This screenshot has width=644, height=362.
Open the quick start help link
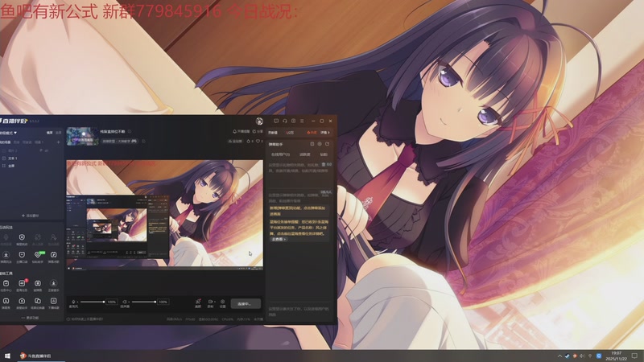click(x=85, y=319)
